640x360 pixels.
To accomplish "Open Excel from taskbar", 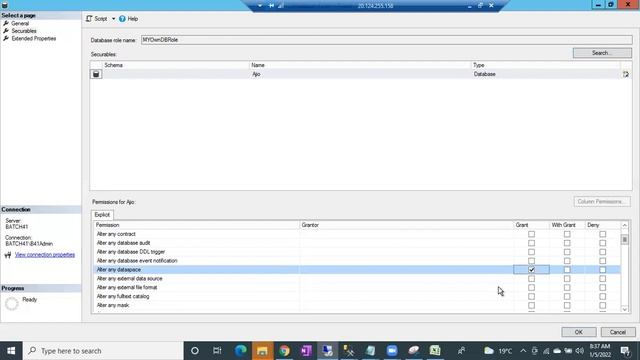I will point(435,351).
